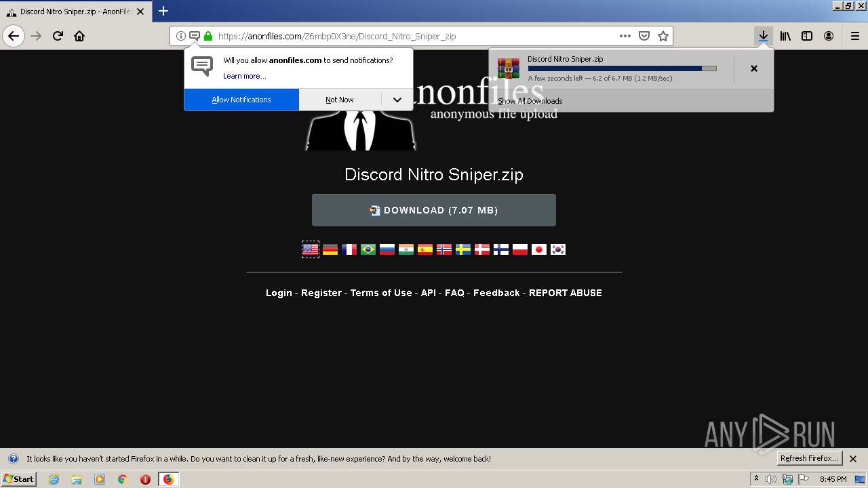The width and height of the screenshot is (868, 488).
Task: Cancel the Discord Nitro Sniper.zip download
Action: pyautogui.click(x=754, y=68)
